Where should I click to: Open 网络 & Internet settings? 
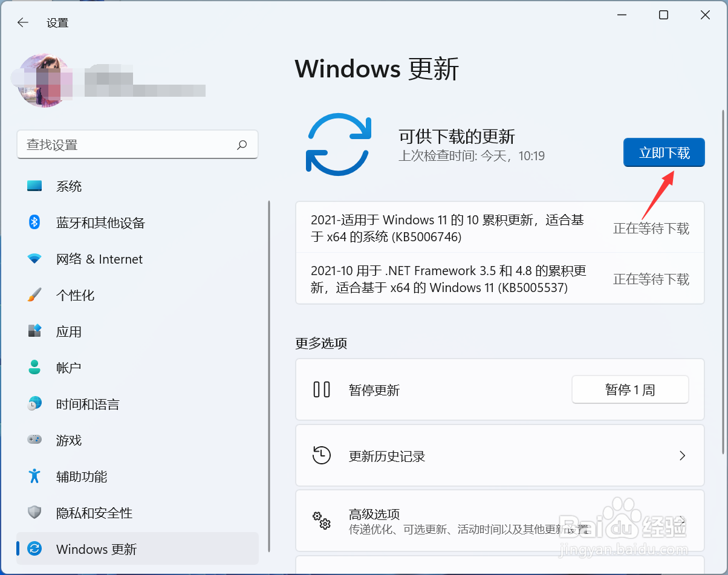[137, 259]
